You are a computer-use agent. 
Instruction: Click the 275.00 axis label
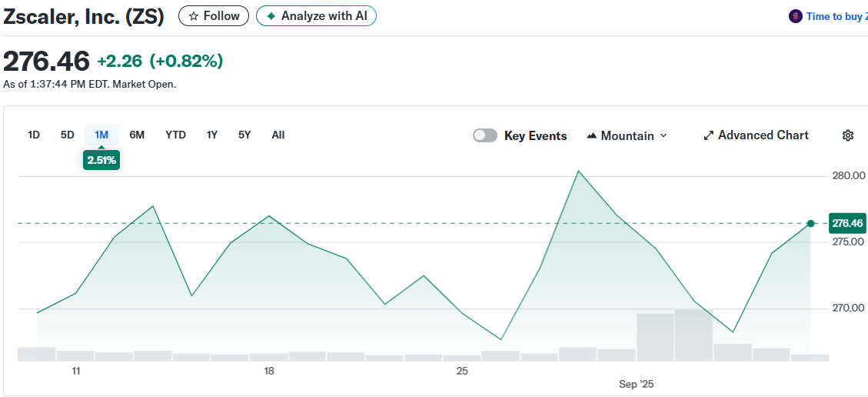coord(849,242)
